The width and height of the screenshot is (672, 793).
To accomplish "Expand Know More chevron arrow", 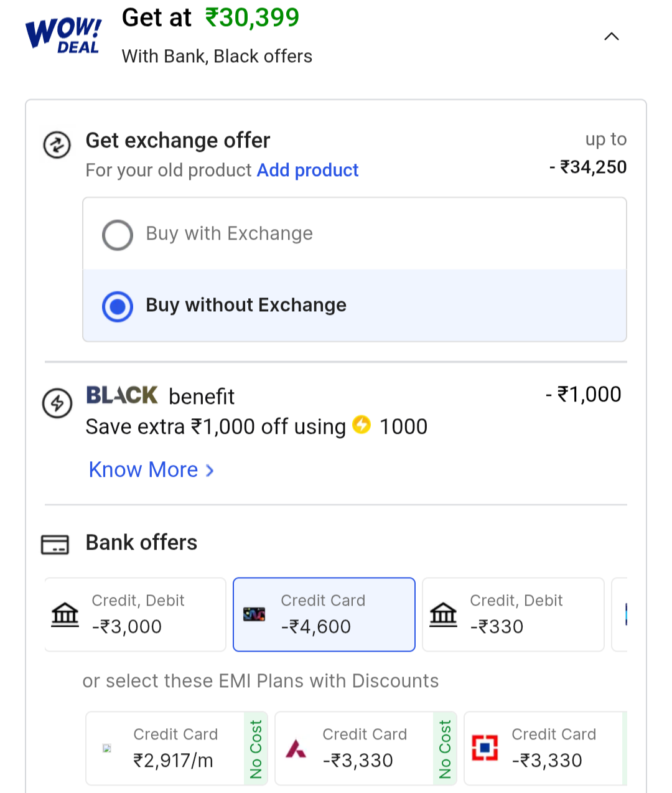I will point(210,471).
